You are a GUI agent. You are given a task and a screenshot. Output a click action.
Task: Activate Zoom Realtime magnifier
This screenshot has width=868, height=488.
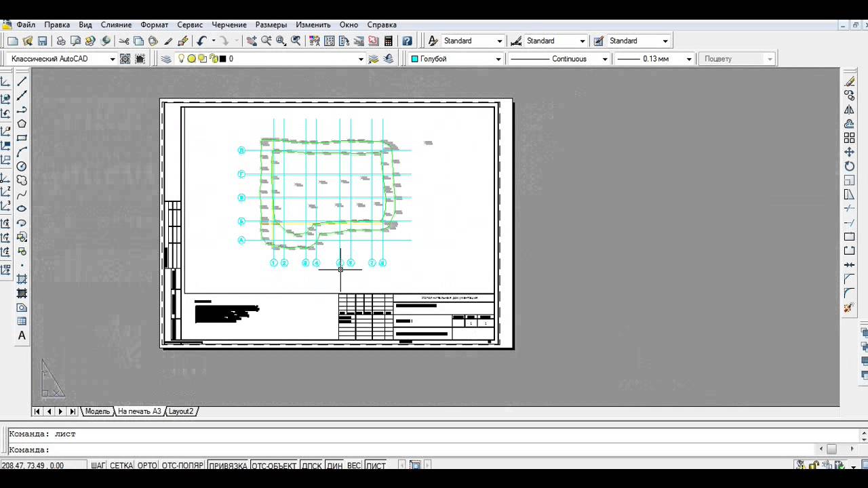click(267, 41)
